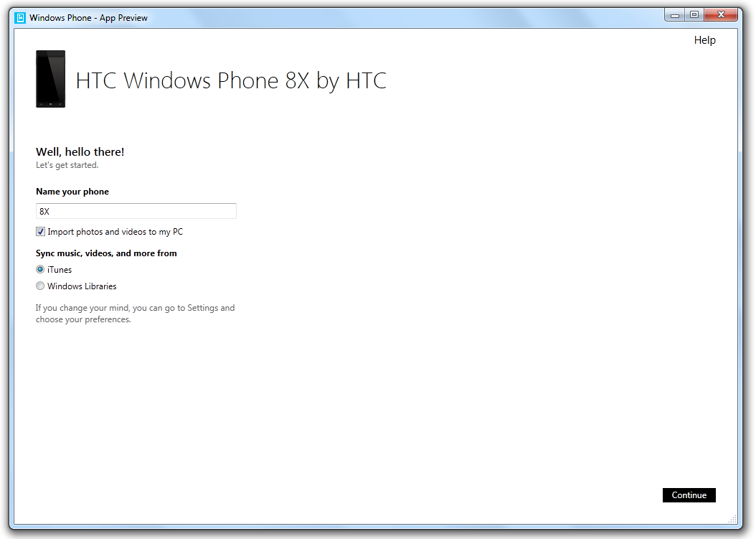Click the 'Windows Phone - App Preview' window title
The width and height of the screenshot is (756, 539).
88,18
